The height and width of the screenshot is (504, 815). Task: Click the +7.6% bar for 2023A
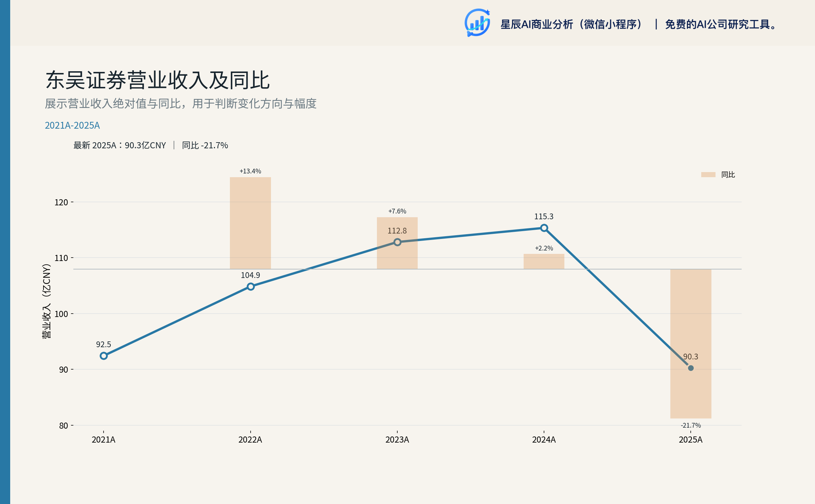[397, 243]
